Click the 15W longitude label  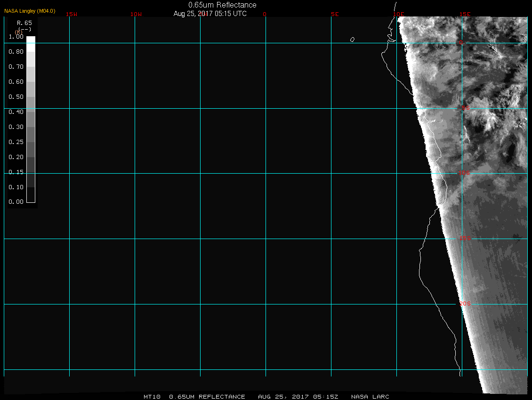(x=72, y=14)
